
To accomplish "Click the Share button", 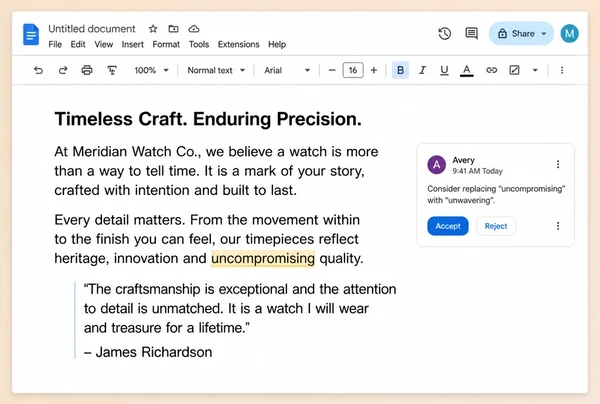I will [x=516, y=34].
